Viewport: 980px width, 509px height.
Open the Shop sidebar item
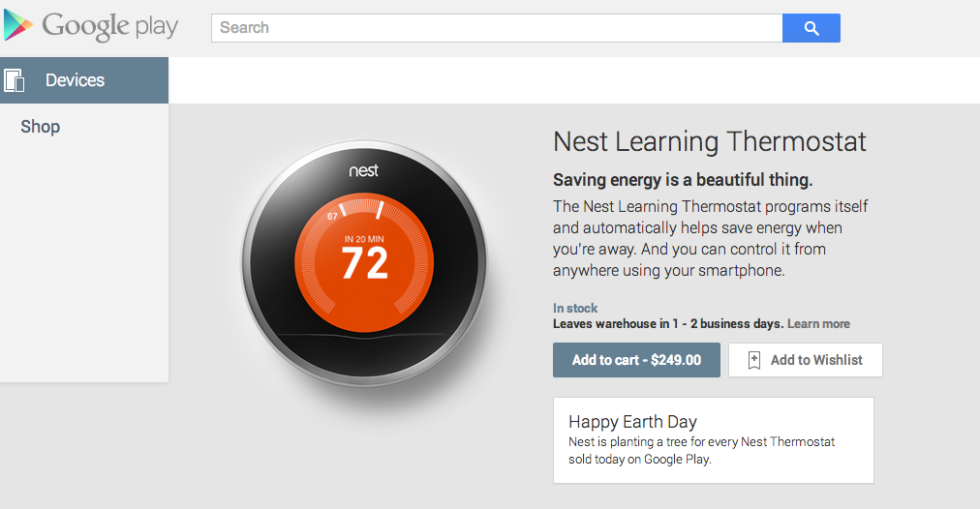click(x=40, y=127)
